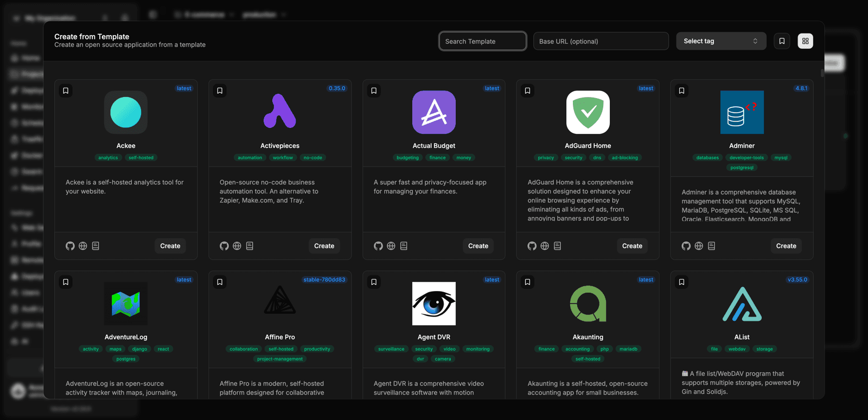Click the budgeting tag on Actual Budget

[407, 158]
